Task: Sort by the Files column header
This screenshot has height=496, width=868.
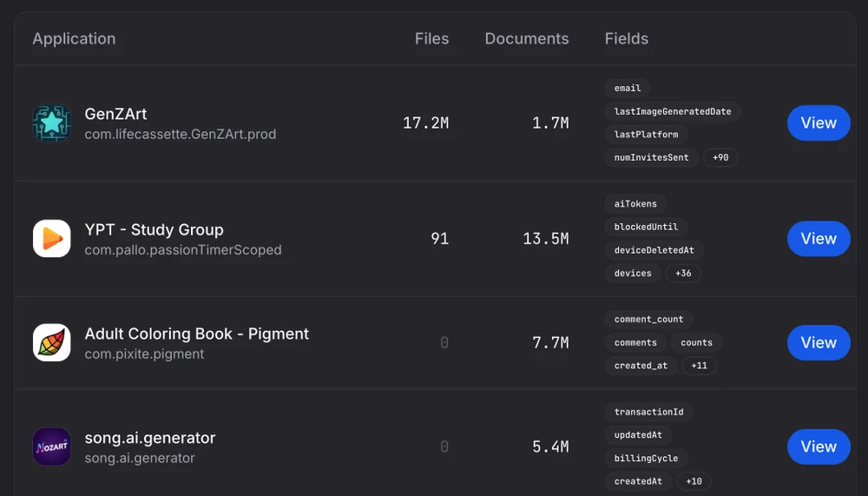Action: (x=431, y=39)
